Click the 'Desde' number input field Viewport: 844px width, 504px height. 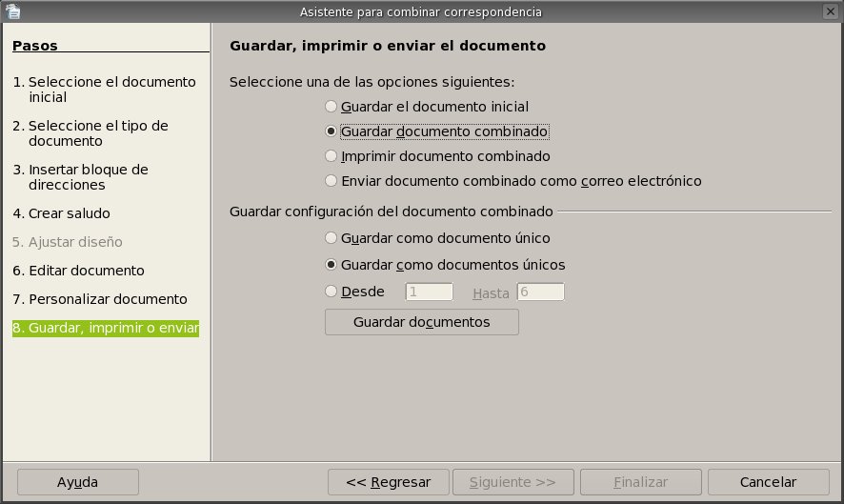[429, 292]
